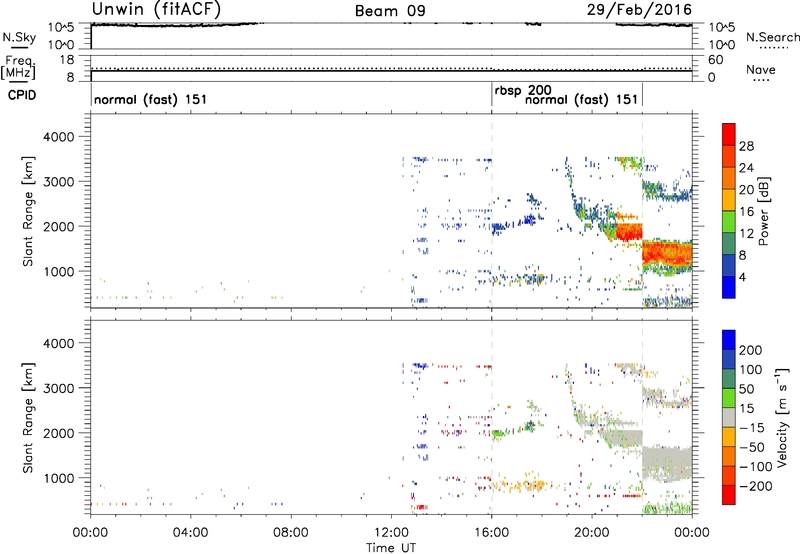Click the '16:00' time axis tick label
This screenshot has height=554, width=800.
tap(491, 533)
